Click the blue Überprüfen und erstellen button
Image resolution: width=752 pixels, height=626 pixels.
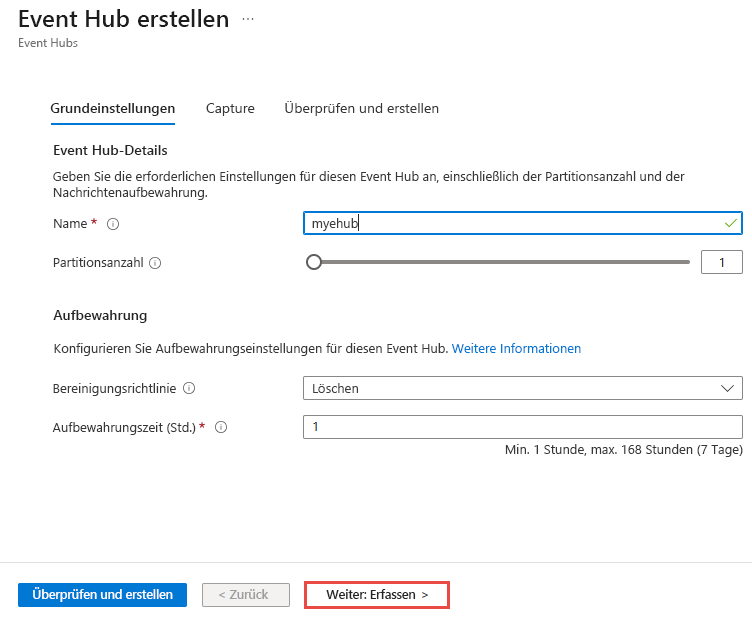(x=103, y=595)
